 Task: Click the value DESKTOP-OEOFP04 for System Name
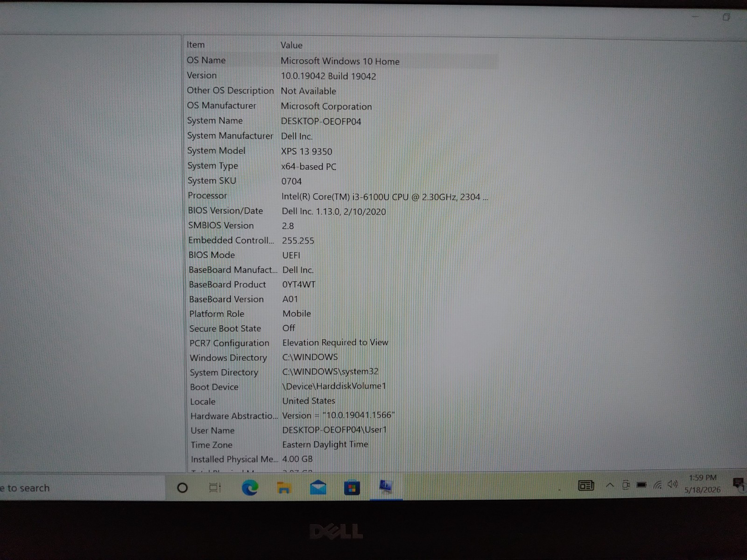click(321, 121)
